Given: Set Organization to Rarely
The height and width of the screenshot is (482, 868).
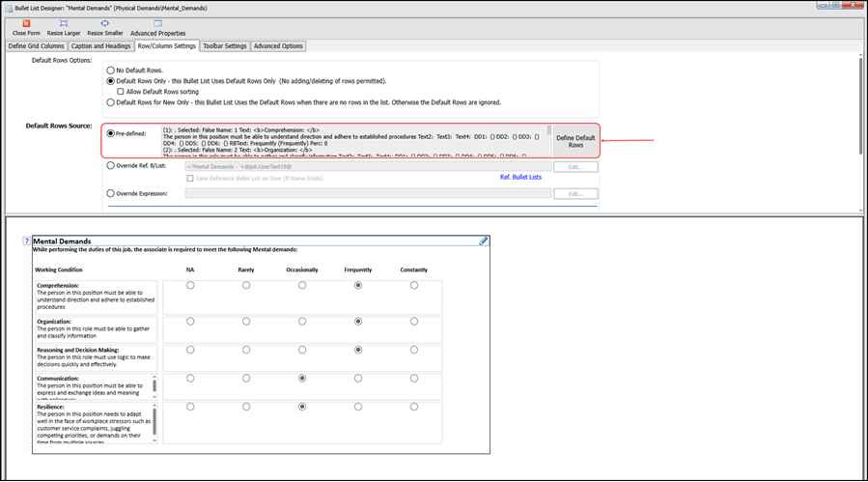Looking at the screenshot, I should coord(246,322).
